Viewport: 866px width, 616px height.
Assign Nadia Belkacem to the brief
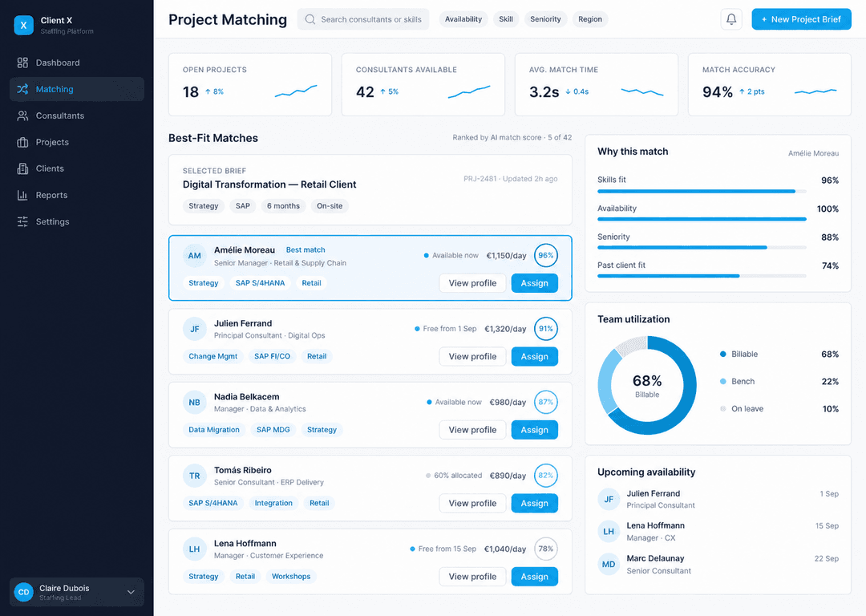point(535,430)
